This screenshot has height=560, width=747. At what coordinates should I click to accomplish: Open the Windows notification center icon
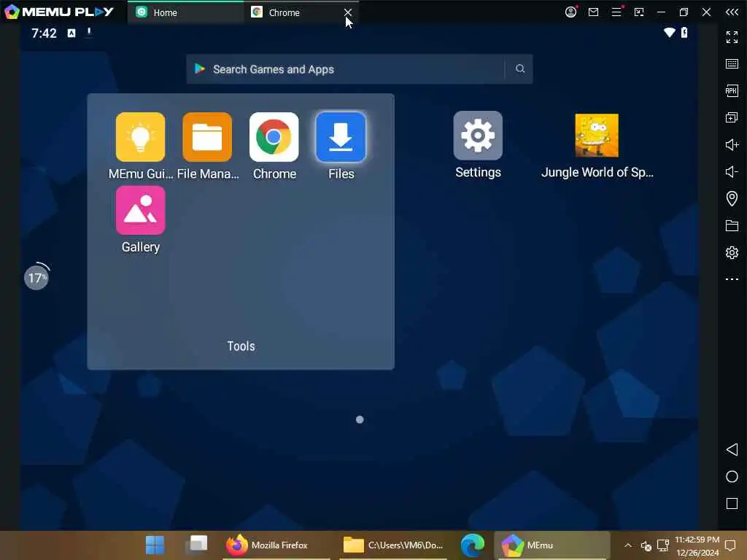point(730,545)
